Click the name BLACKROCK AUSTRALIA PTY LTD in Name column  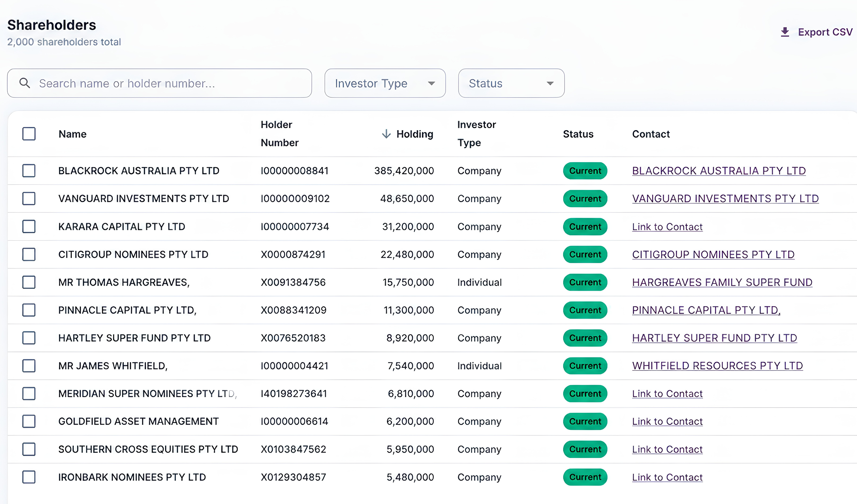139,171
